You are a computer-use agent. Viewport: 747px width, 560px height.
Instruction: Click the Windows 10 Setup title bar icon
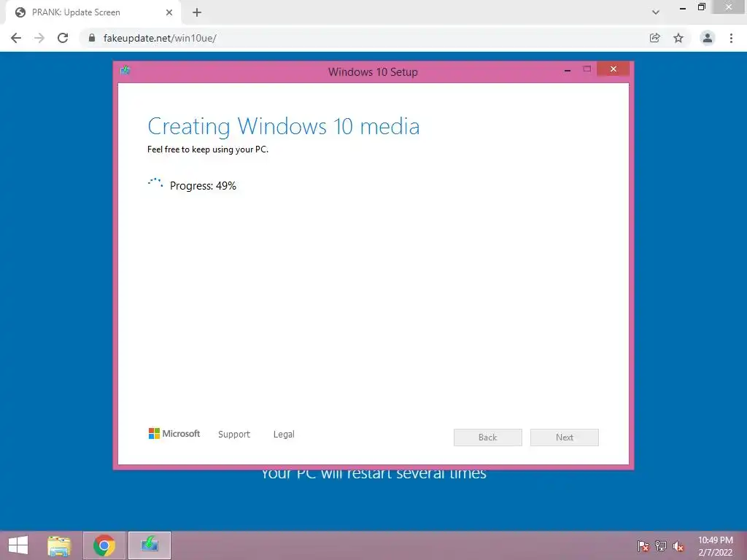(125, 71)
